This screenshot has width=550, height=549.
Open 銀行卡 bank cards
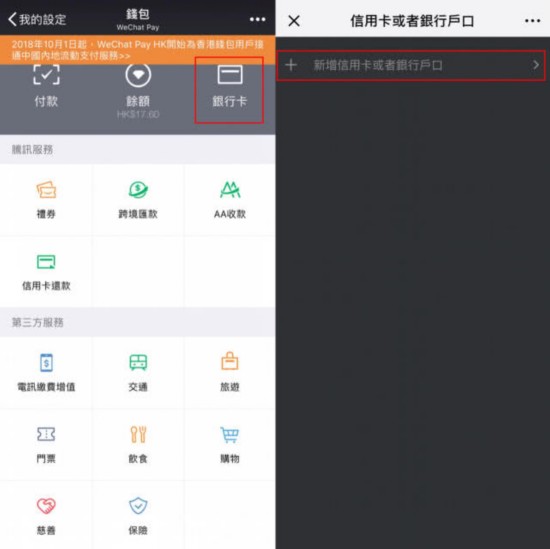pyautogui.click(x=229, y=86)
